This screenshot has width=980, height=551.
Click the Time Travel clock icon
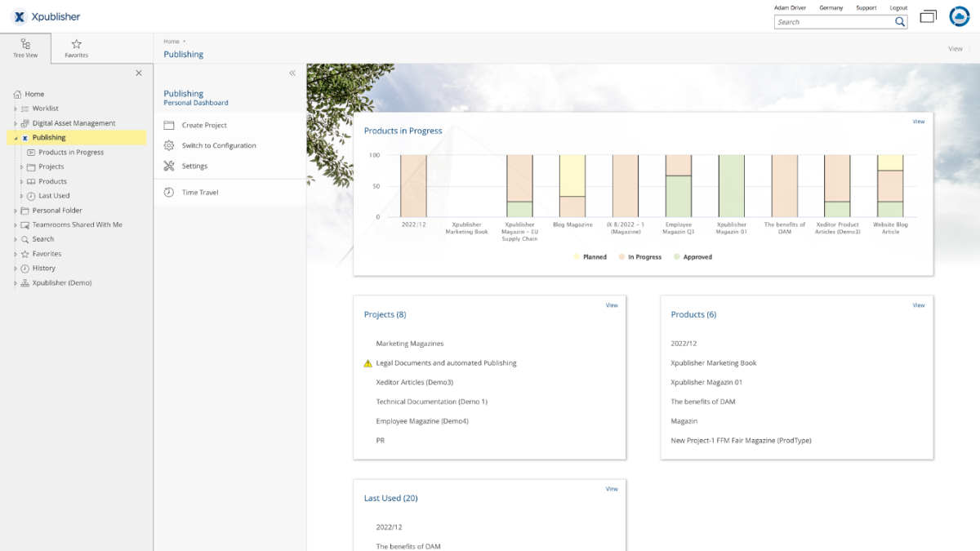(x=169, y=193)
